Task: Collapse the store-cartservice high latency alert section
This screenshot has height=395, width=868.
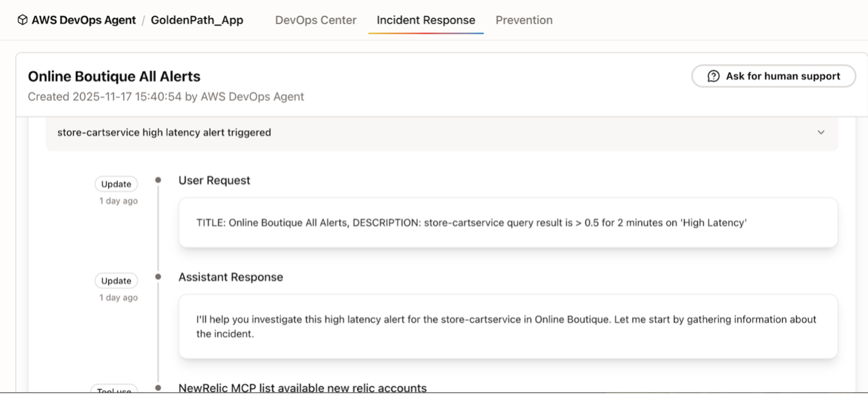Action: pyautogui.click(x=821, y=132)
